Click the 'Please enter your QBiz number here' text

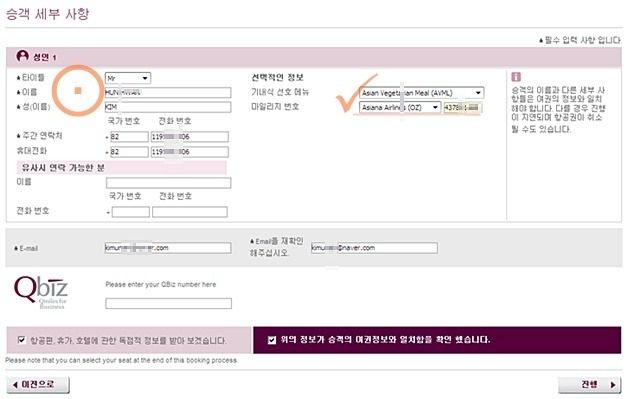161,284
